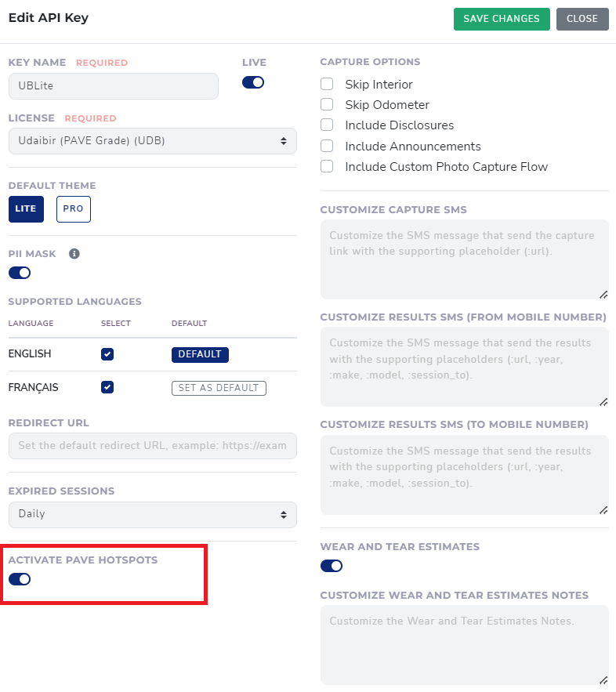Choose the LITE default theme

point(26,208)
